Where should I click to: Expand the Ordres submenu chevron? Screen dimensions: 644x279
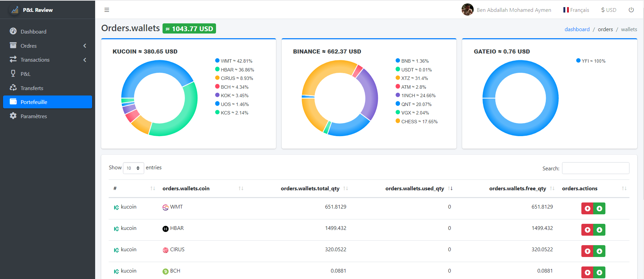point(85,46)
